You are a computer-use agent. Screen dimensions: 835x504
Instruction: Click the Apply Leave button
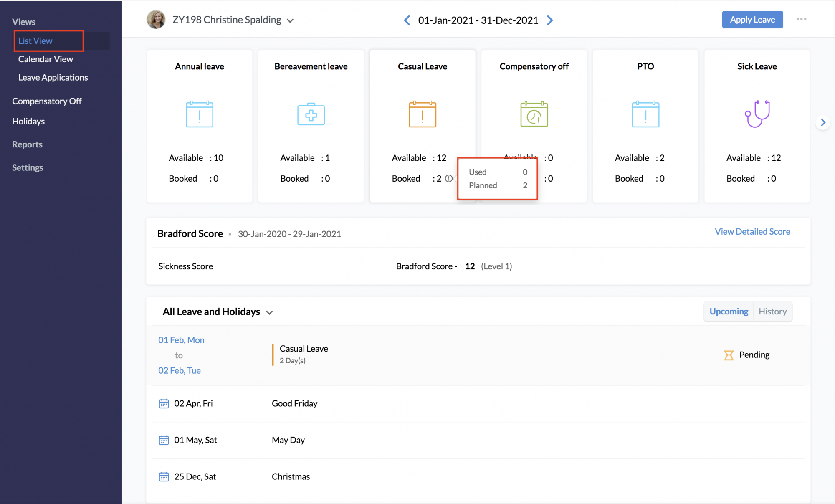pos(752,19)
